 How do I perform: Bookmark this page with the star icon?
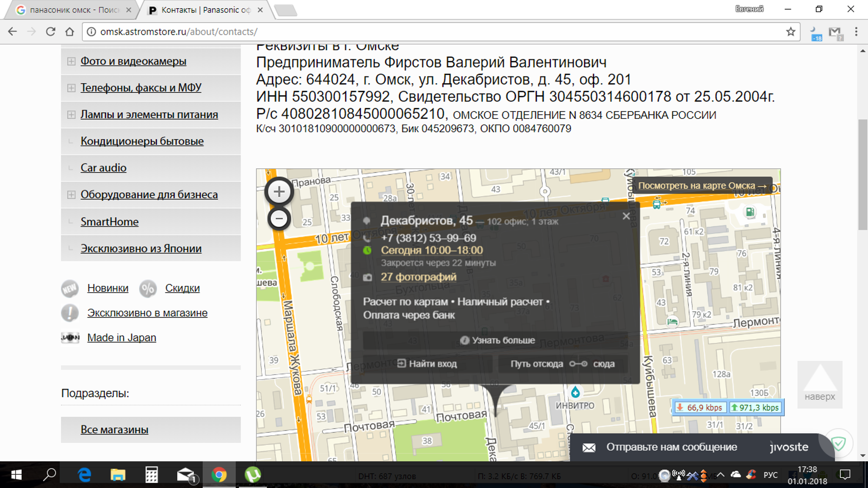[x=790, y=32]
